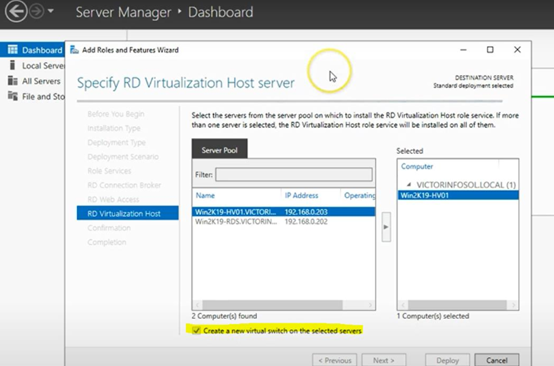This screenshot has height=366, width=554.
Task: Go to RD Web Access wizard step
Action: pos(113,199)
